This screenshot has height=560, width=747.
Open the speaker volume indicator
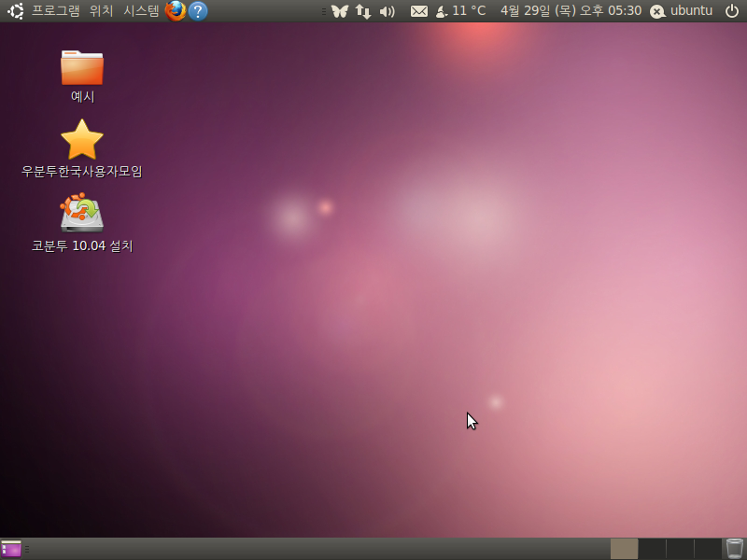(388, 11)
